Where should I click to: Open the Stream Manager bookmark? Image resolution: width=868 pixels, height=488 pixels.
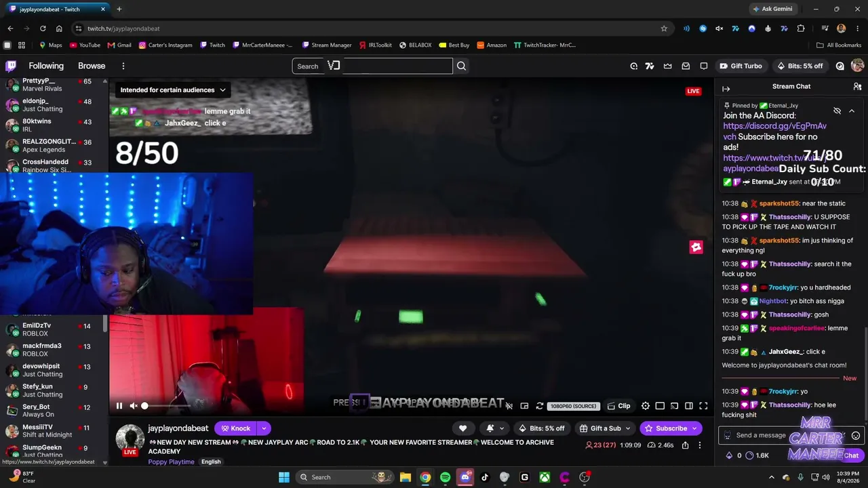pos(326,45)
